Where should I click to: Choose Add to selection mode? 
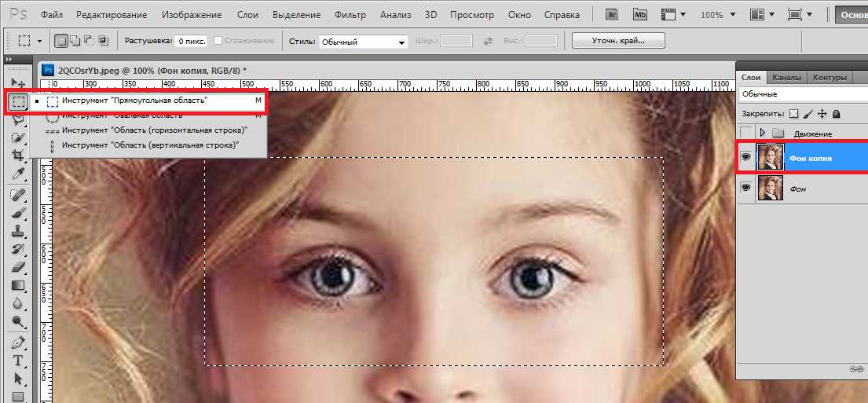(75, 41)
